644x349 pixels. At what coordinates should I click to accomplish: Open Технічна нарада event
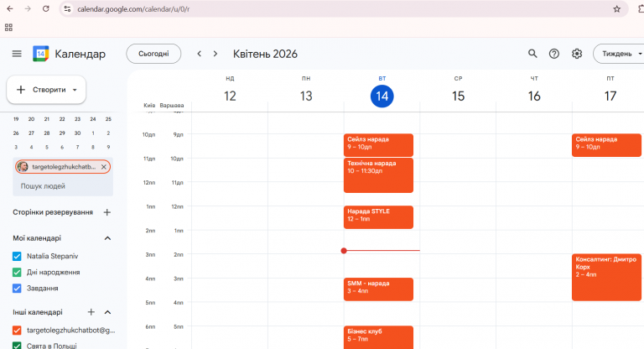tap(378, 175)
